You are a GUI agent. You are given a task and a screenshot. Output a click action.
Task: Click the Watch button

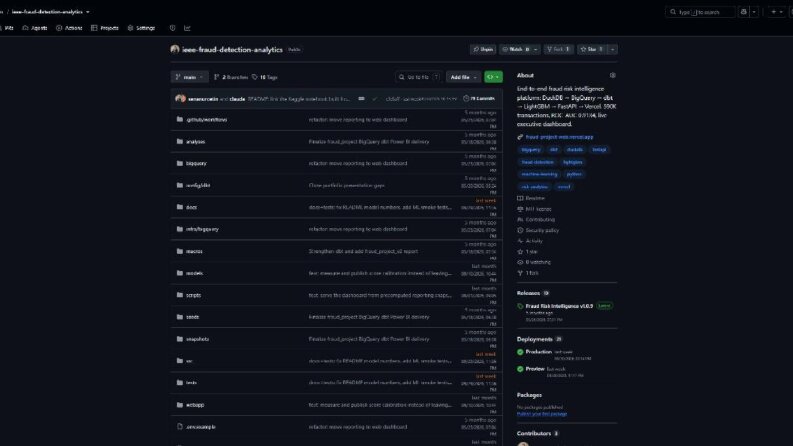(x=515, y=49)
